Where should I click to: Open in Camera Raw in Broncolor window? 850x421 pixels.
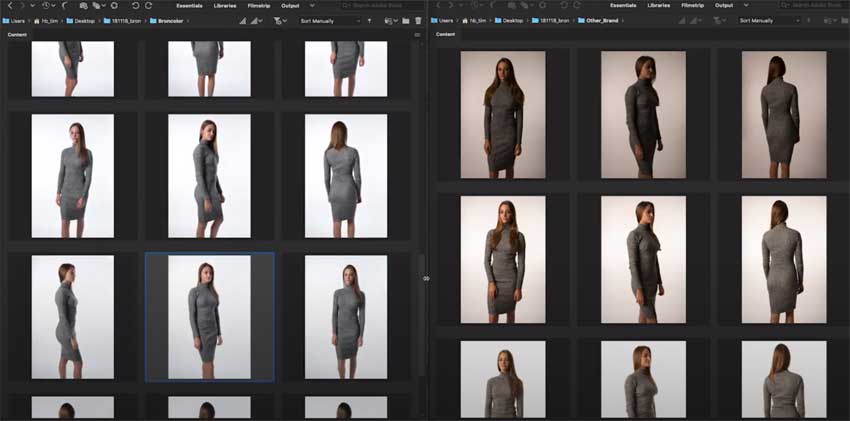click(114, 5)
